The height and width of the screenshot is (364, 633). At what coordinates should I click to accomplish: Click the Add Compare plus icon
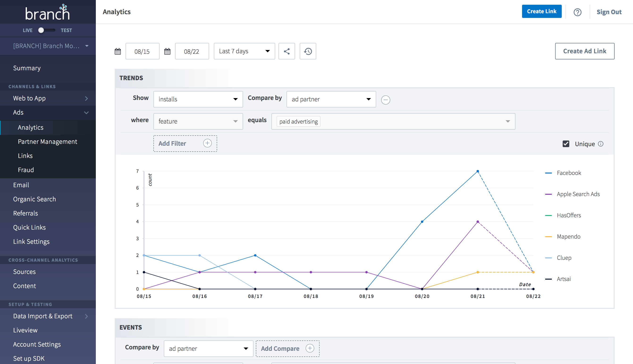310,348
